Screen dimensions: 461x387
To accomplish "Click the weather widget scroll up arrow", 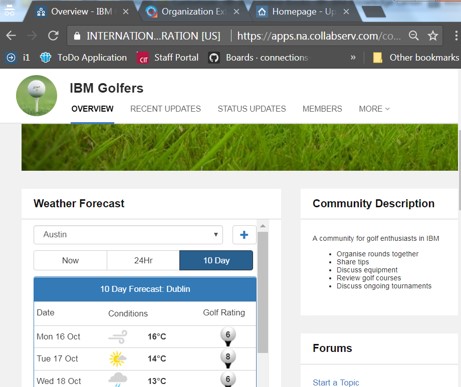I will tap(263, 226).
